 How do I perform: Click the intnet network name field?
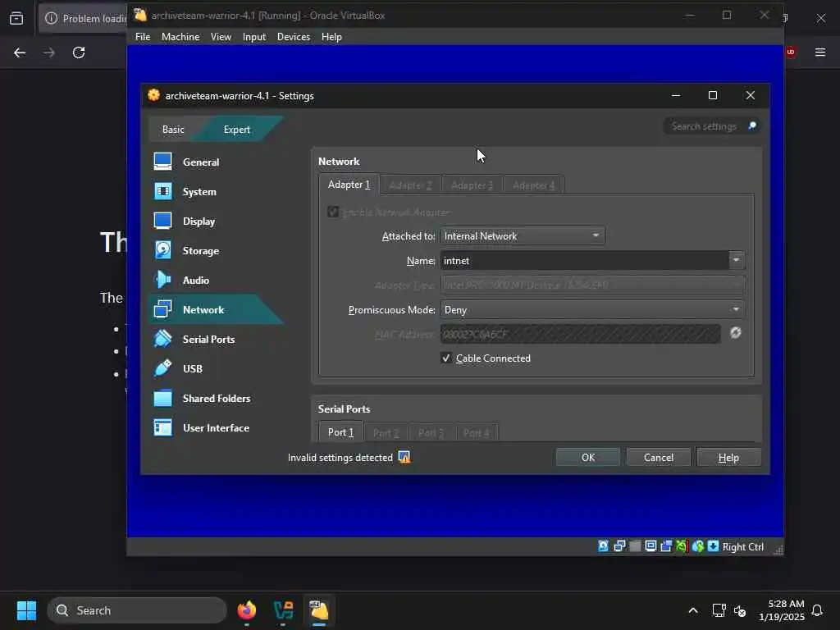(584, 260)
